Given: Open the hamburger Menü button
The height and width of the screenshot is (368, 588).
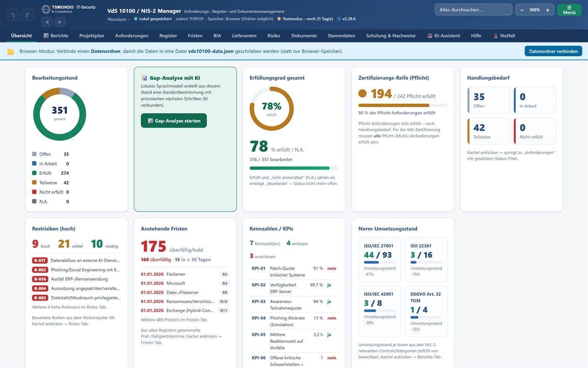Looking at the screenshot, I should pos(569,10).
